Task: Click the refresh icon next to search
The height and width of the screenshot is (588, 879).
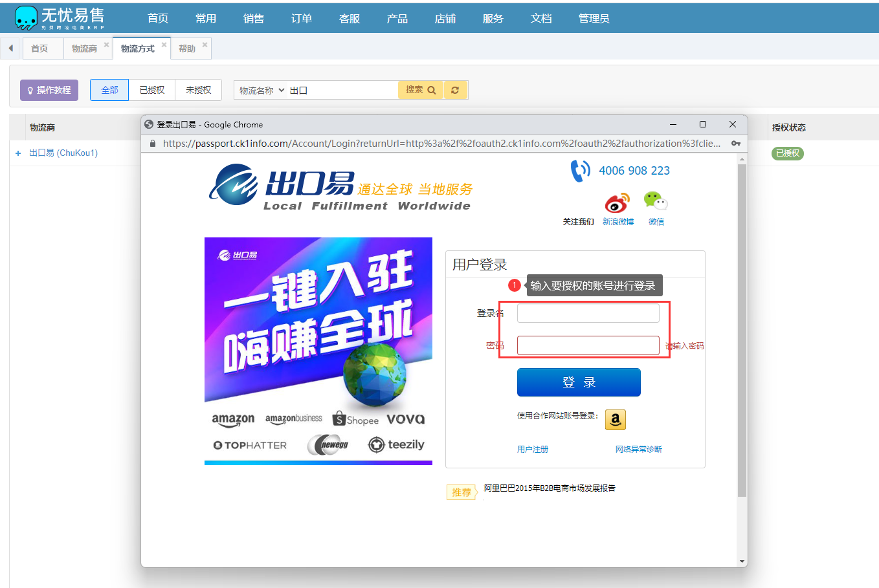Action: tap(455, 90)
